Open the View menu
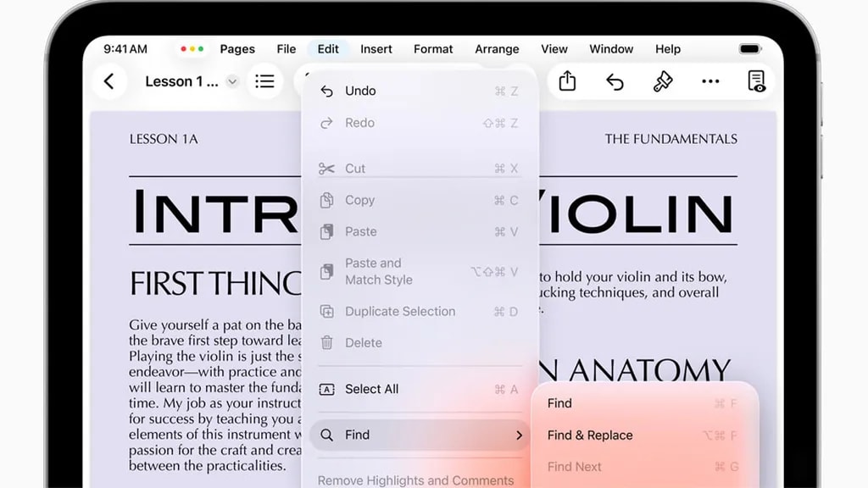The height and width of the screenshot is (488, 868). coord(554,49)
